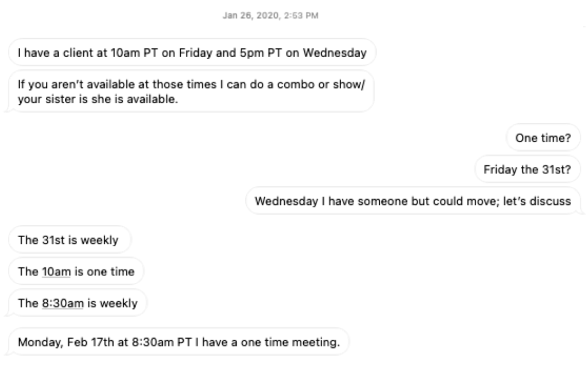
Task: Select the "Monday, Feb 17th" meeting message
Action: click(177, 343)
